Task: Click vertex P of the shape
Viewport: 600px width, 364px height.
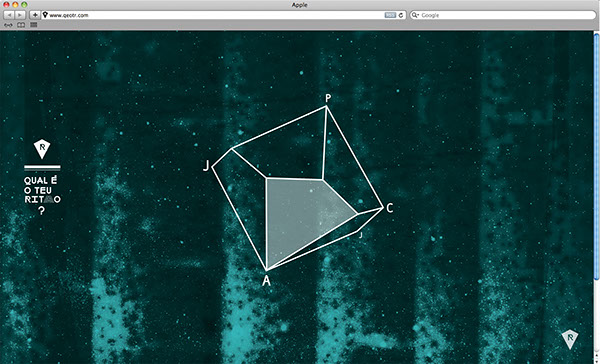Action: coord(328,98)
